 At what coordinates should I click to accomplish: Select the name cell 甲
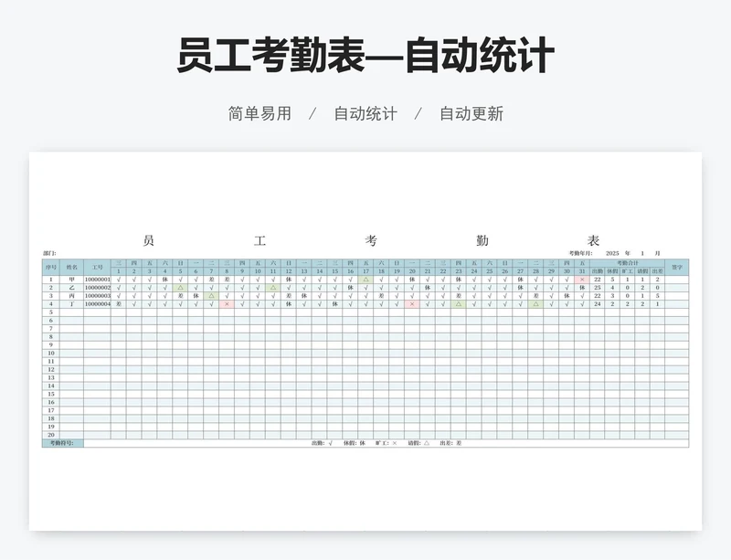pyautogui.click(x=72, y=280)
